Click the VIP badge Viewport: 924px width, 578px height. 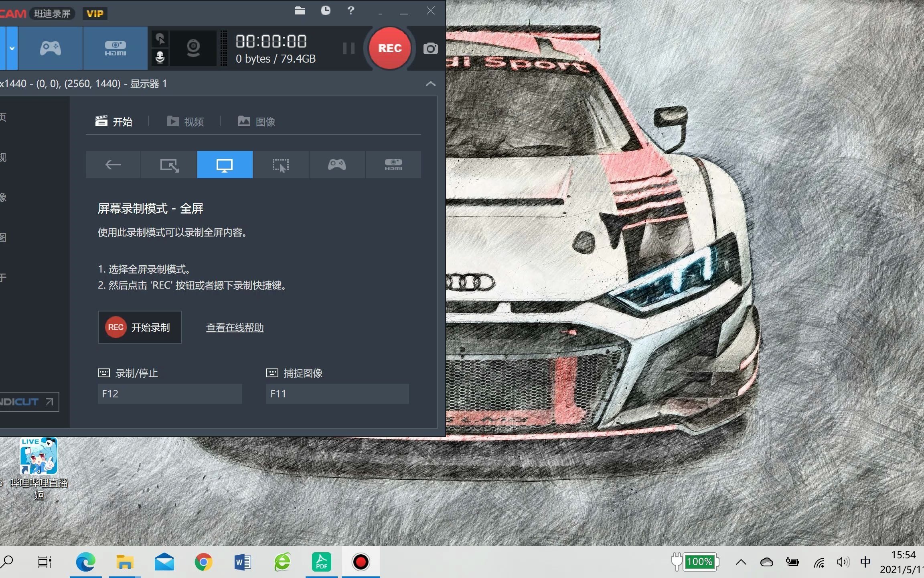click(x=95, y=14)
